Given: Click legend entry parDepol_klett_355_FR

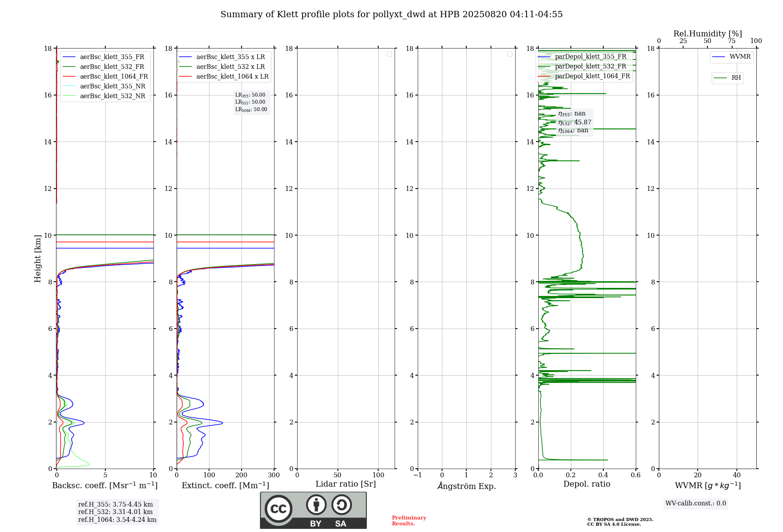Looking at the screenshot, I should pos(583,57).
